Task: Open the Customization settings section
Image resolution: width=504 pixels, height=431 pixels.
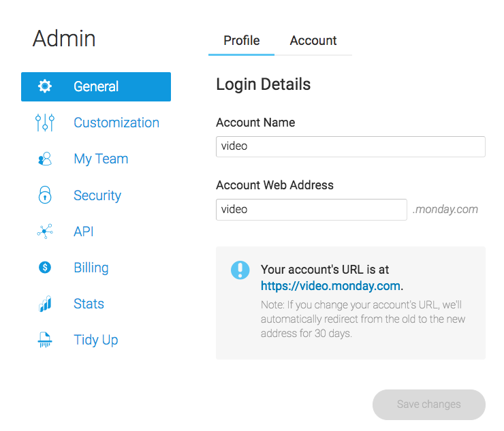Action: point(116,123)
